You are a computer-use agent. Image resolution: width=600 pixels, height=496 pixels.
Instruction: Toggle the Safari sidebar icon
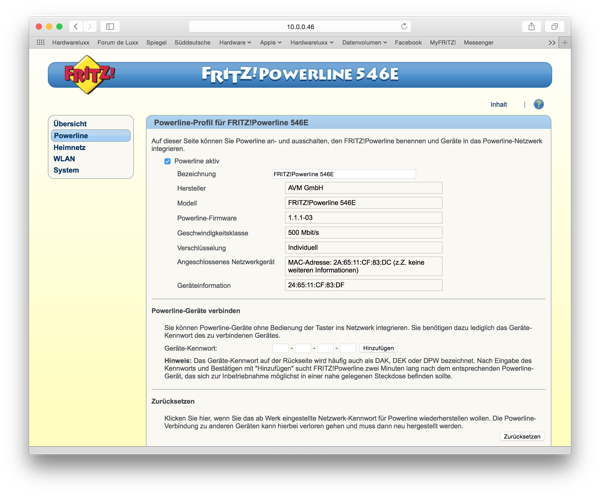(x=110, y=26)
